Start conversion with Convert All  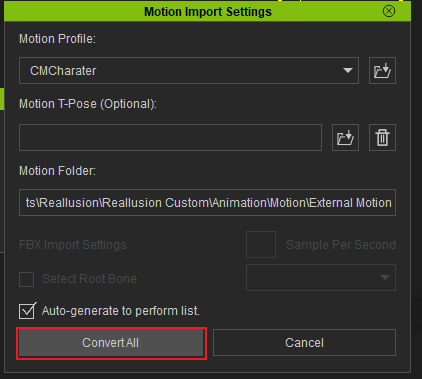click(x=111, y=343)
